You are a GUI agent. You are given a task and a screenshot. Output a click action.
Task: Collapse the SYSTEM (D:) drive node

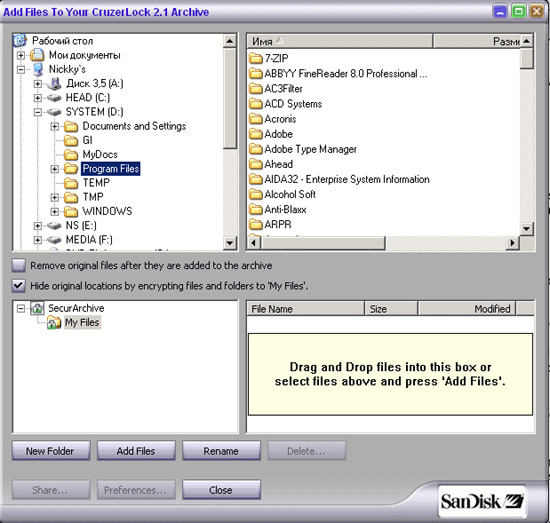pos(38,112)
